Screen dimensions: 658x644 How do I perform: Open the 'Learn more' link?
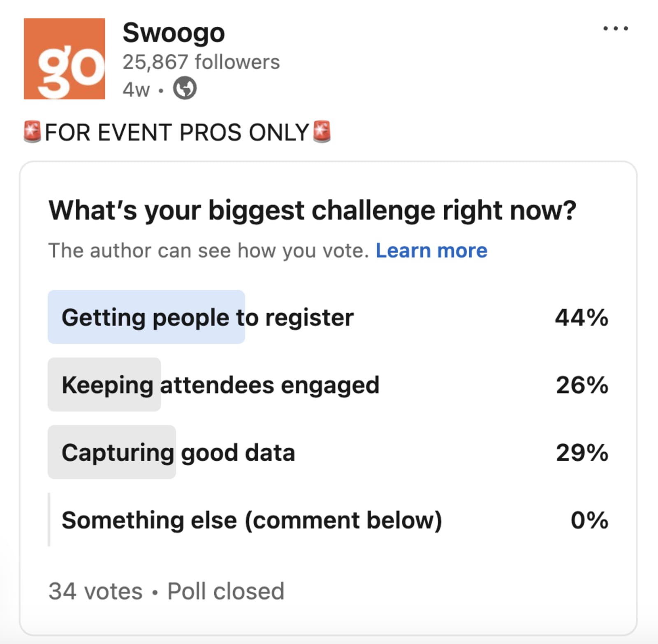pos(431,250)
